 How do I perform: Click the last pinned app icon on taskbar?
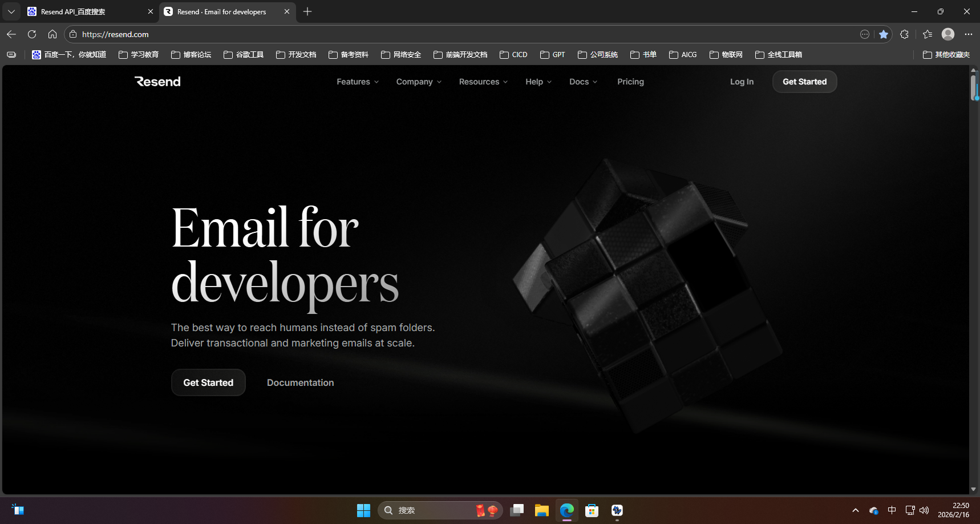coord(617,510)
